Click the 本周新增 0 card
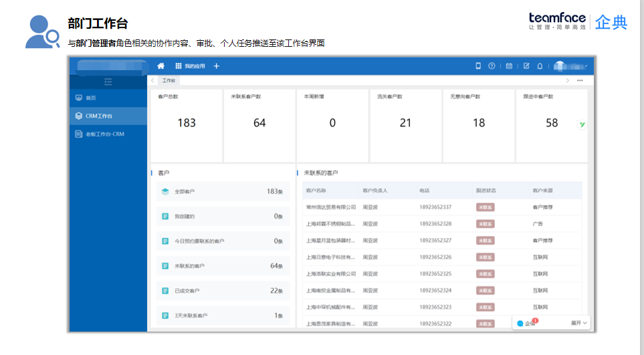This screenshot has height=355, width=644. [332, 125]
